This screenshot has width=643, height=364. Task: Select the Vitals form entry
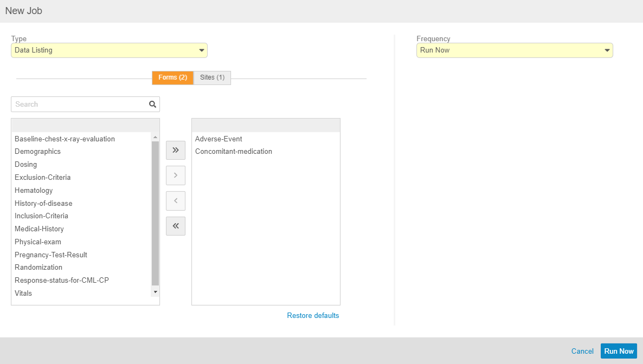23,294
